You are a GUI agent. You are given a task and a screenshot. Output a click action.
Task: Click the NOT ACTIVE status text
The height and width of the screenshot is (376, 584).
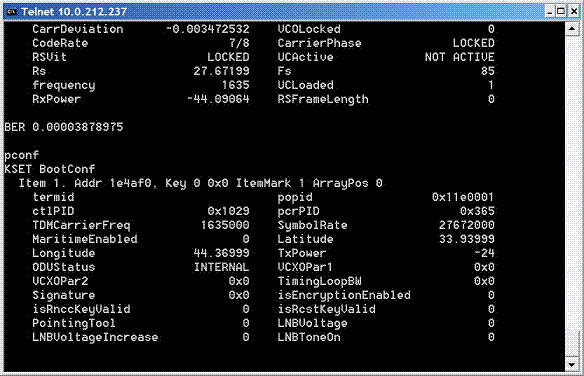(460, 57)
